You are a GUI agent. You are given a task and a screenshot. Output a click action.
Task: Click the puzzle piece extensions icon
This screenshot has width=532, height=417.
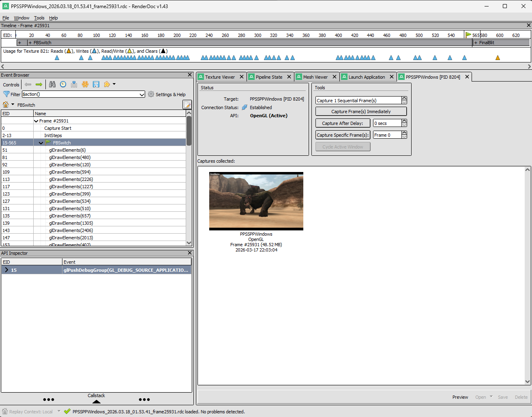coord(107,84)
